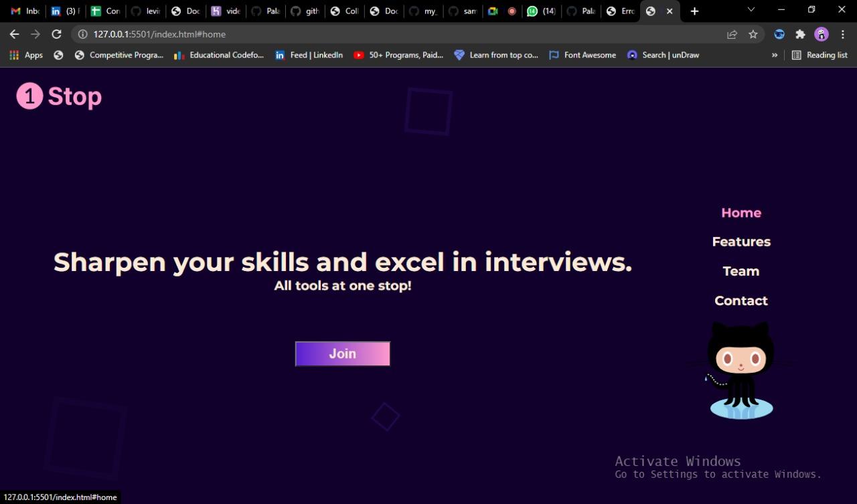Switch to the Google Sheets Con tab
This screenshot has width=857, height=504.
pos(105,11)
